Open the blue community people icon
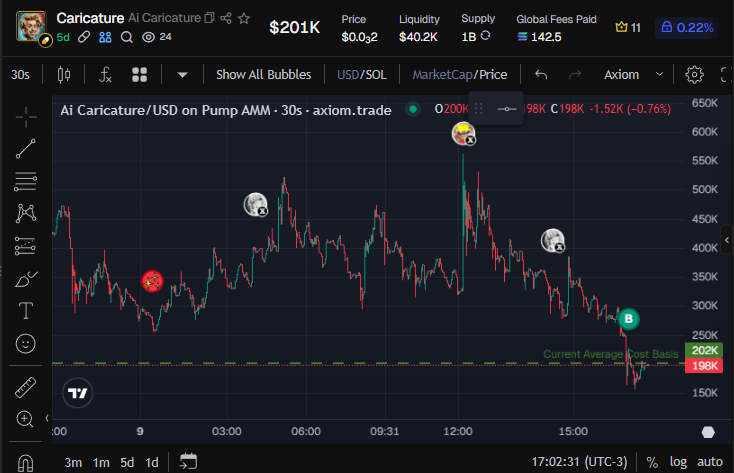 pyautogui.click(x=105, y=37)
